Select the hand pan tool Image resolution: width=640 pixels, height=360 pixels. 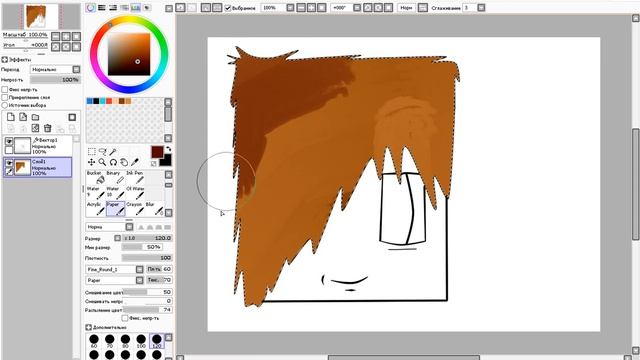(x=124, y=162)
